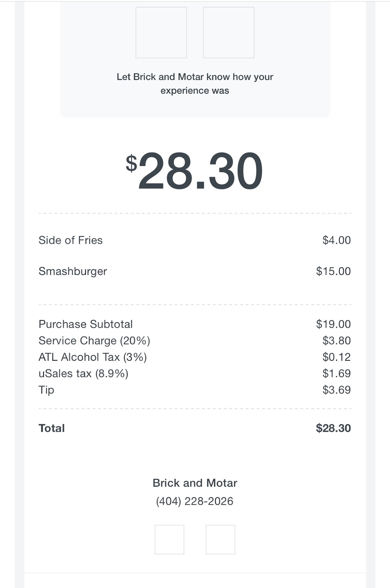
Task: Select the bold $28.30 total value
Action: click(333, 428)
